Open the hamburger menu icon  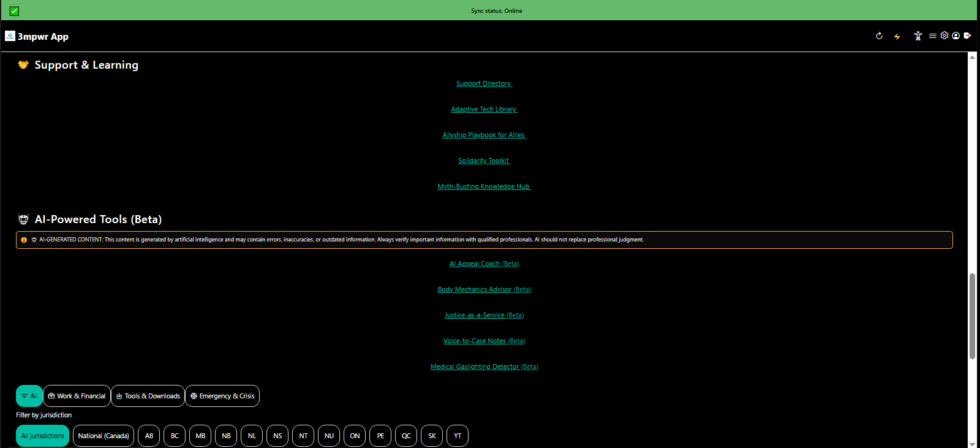click(x=932, y=36)
